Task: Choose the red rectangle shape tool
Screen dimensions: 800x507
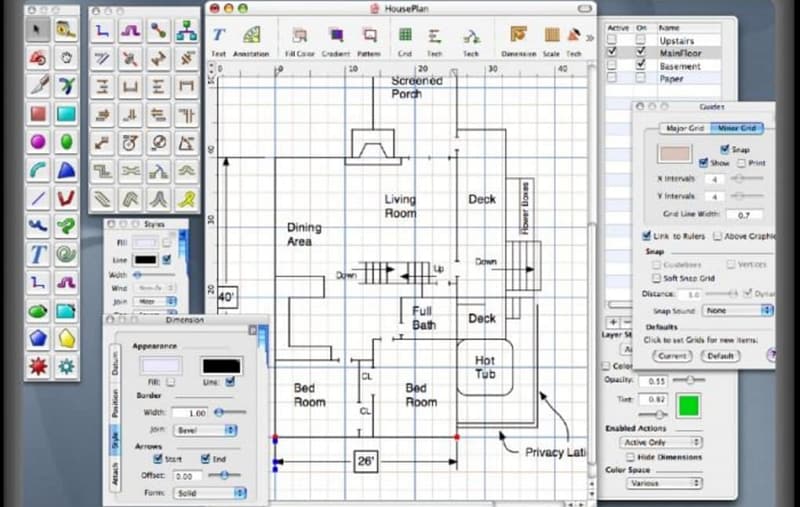Action: pos(38,114)
